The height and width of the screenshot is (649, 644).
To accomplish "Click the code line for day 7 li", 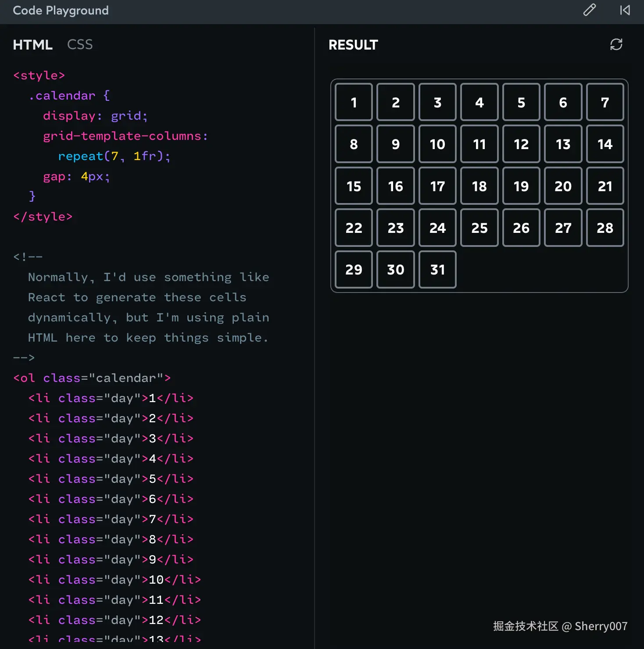I will [111, 519].
